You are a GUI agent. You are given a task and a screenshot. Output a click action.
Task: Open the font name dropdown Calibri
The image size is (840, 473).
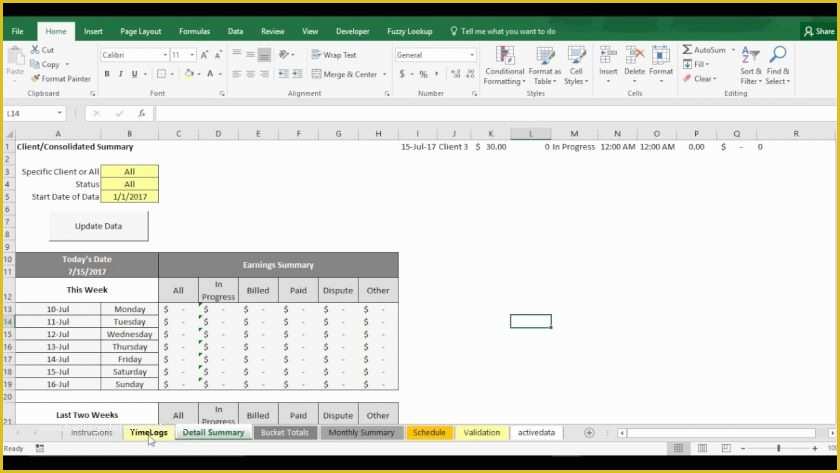point(165,55)
